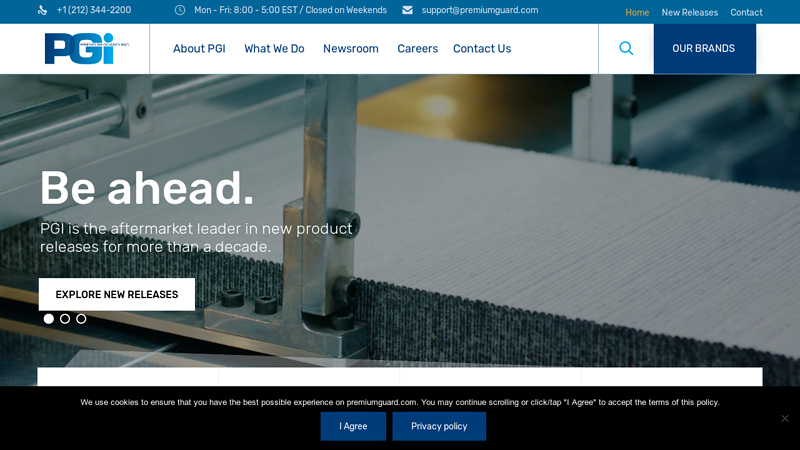Click the phone handset icon
The height and width of the screenshot is (450, 800).
point(42,10)
